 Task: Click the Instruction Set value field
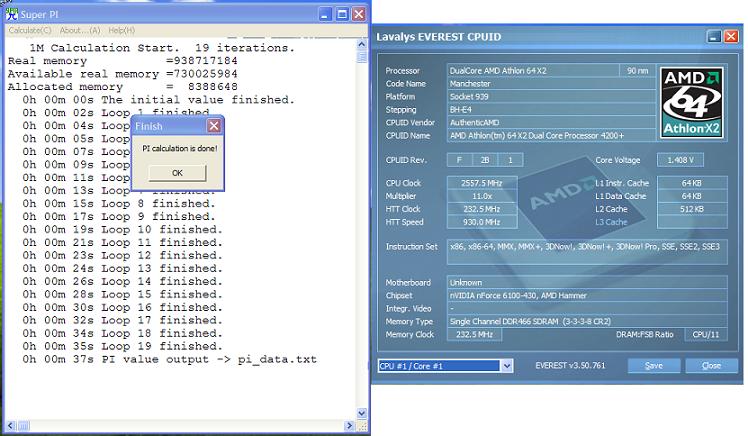pyautogui.click(x=587, y=252)
